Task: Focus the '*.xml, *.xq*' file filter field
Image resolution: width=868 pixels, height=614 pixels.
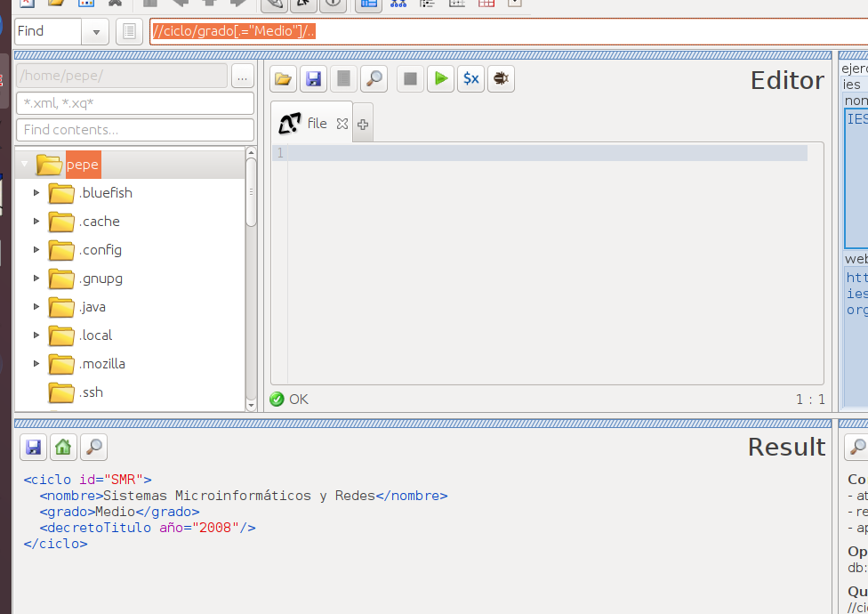Action: coord(135,103)
